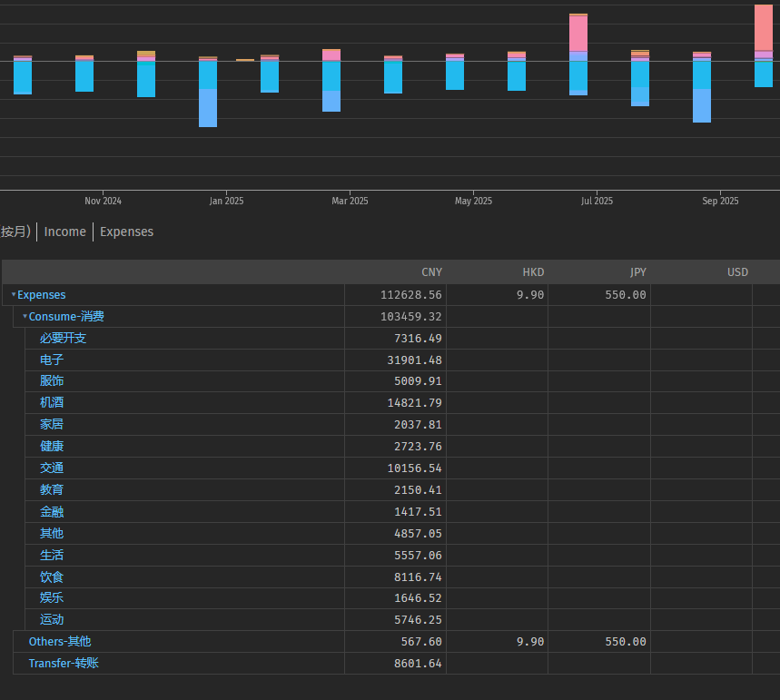Viewport: 780px width, 700px height.
Task: Open the 教育 account
Action: click(52, 489)
